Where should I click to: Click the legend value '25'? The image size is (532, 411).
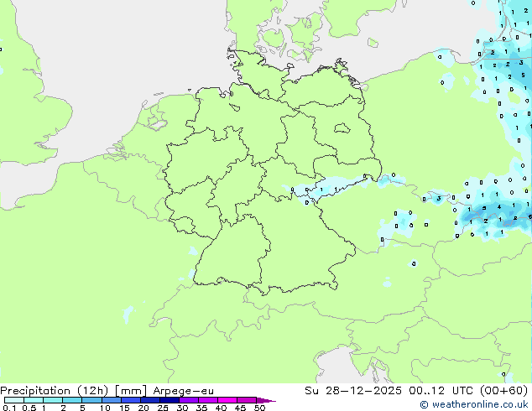click(x=163, y=408)
